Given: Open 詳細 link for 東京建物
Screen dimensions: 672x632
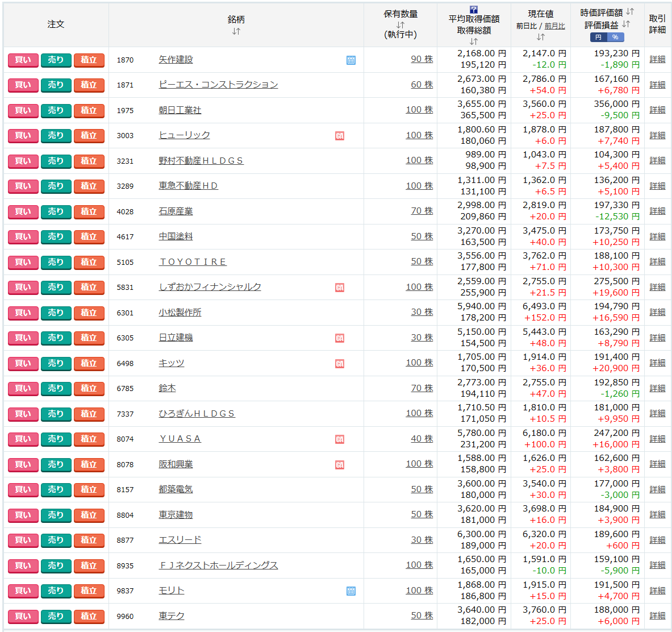Looking at the screenshot, I should click(x=657, y=515).
